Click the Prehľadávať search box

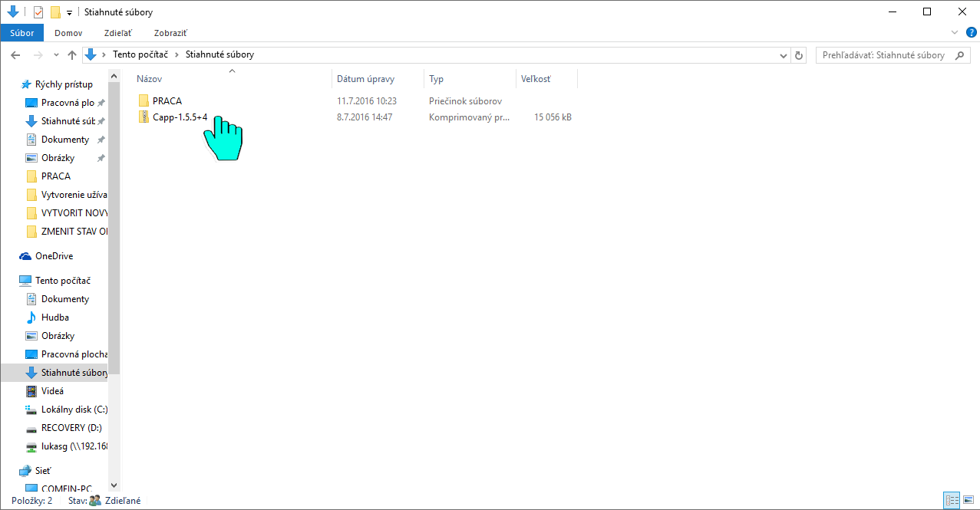[885, 55]
